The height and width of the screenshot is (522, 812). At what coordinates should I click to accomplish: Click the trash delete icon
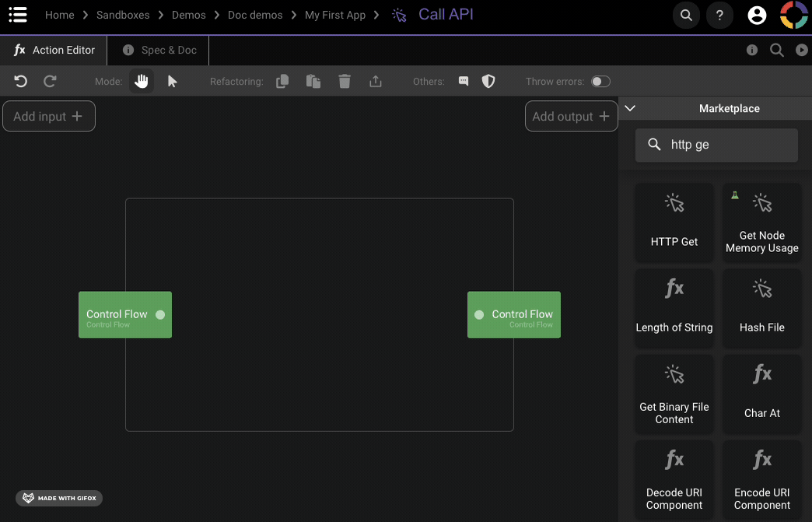(x=345, y=82)
